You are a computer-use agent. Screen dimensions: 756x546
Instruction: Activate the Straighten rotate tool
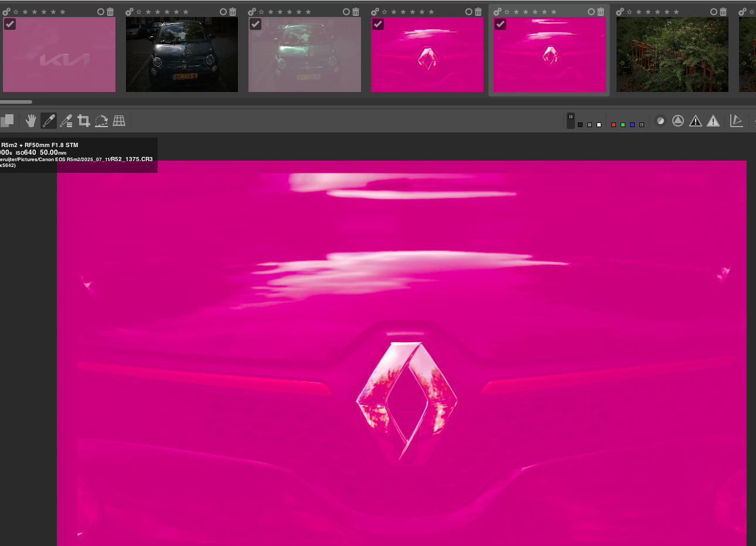(x=101, y=121)
